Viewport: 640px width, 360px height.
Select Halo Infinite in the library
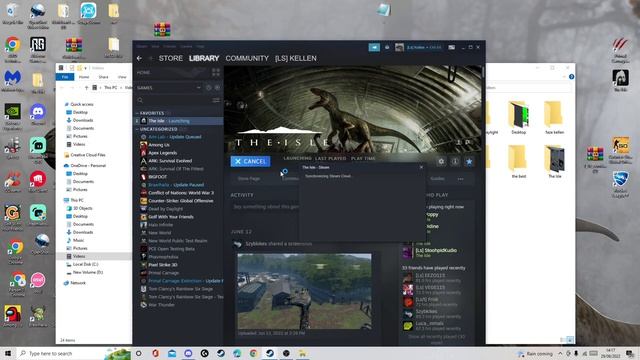pyautogui.click(x=160, y=225)
